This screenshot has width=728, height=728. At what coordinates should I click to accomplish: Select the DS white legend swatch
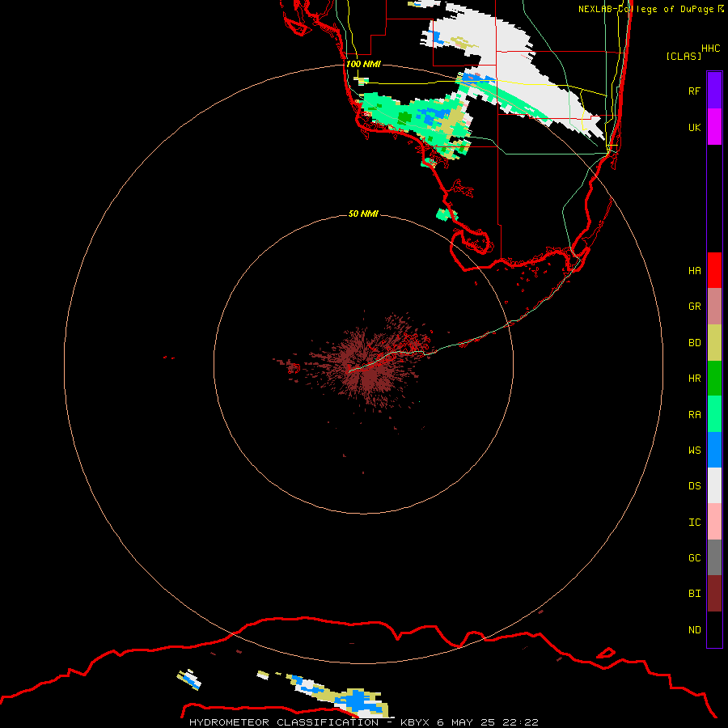(x=714, y=485)
